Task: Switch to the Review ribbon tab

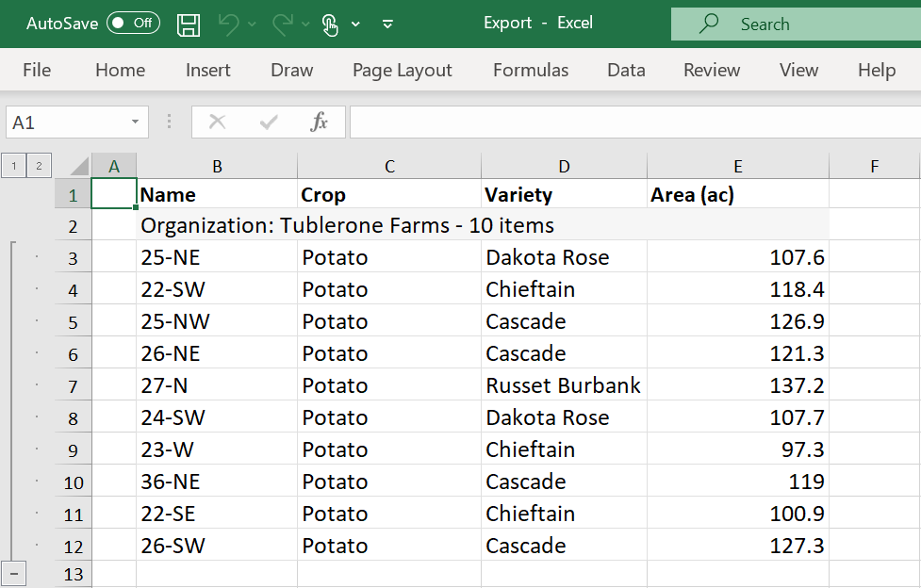Action: tap(712, 70)
